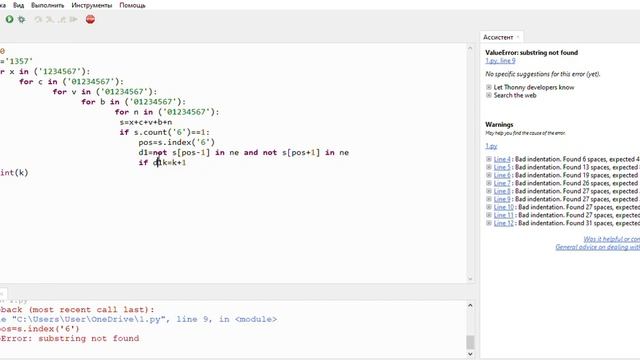
Task: Click 'No specific suggestions for this error' text
Action: coord(543,74)
